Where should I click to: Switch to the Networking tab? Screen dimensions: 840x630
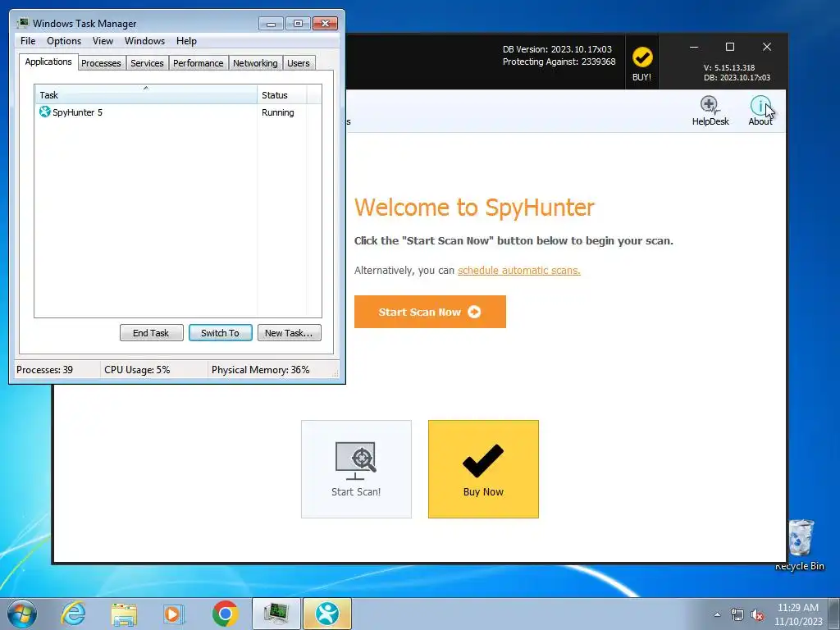click(255, 63)
